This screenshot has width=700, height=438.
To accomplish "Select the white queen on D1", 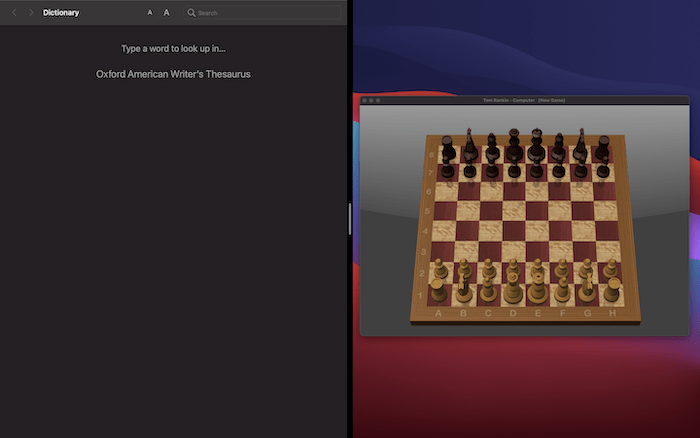I will point(513,290).
